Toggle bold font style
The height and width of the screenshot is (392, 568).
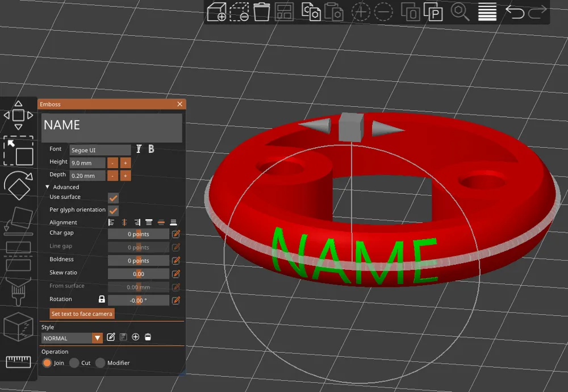click(151, 149)
